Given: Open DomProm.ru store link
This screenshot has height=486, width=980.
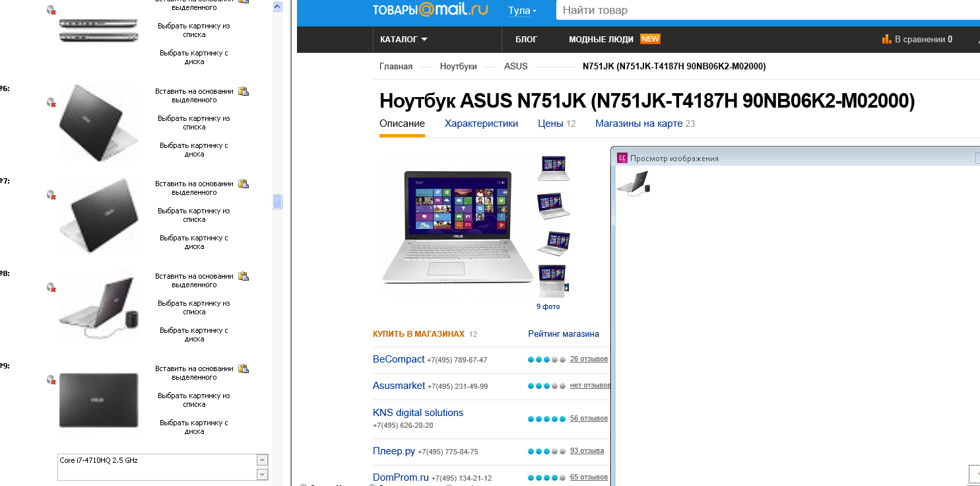Looking at the screenshot, I should click(x=401, y=477).
